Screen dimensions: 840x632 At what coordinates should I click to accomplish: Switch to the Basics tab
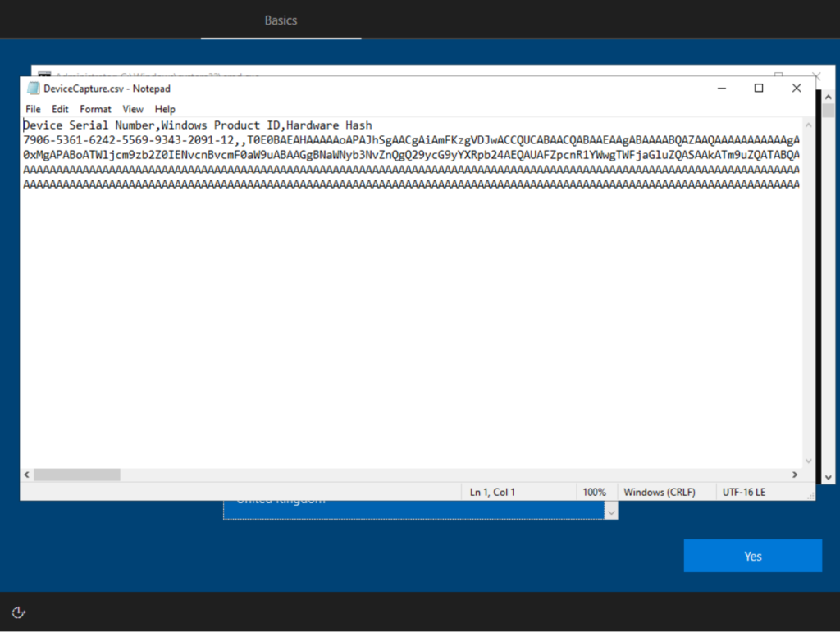coord(281,20)
